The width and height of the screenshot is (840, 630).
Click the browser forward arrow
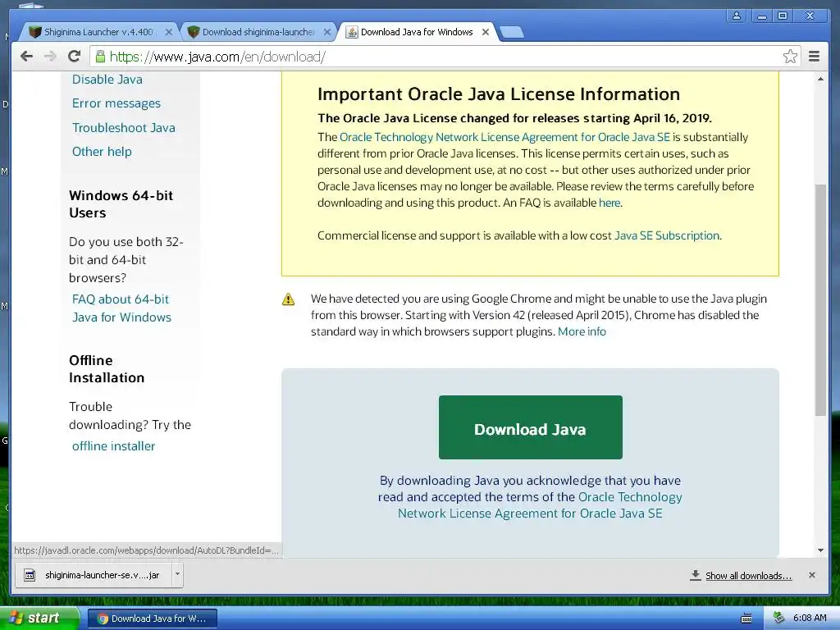pos(50,57)
